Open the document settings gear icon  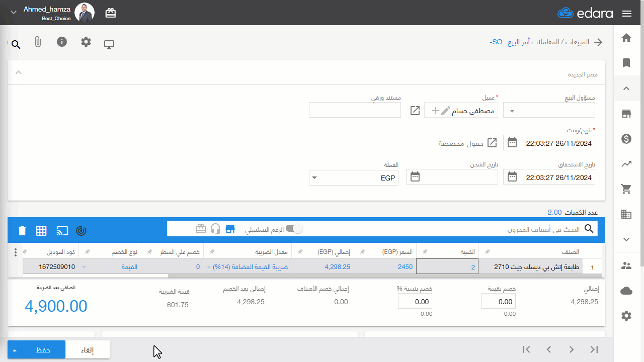pos(86,42)
